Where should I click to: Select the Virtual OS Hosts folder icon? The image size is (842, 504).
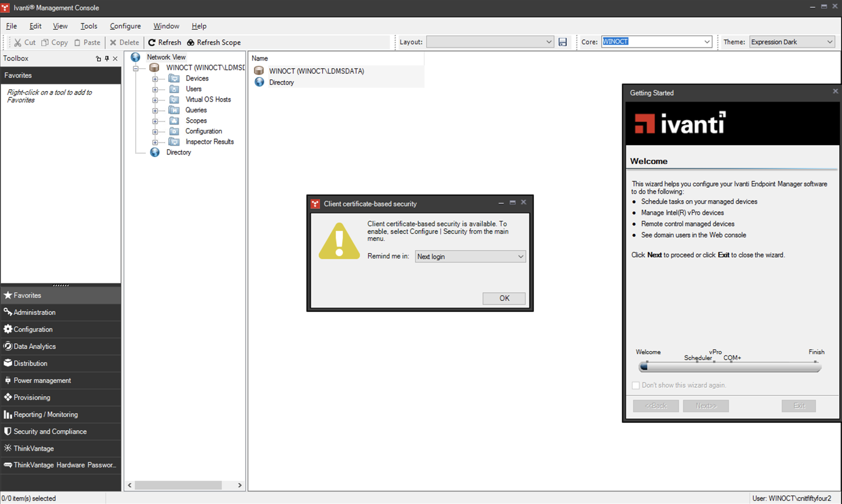point(174,99)
